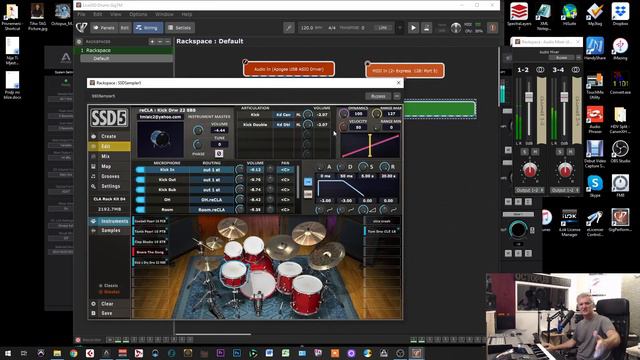Click the 1-2 channel fader in Audio Mixer
Screen dimensions: 640x360
click(x=529, y=97)
